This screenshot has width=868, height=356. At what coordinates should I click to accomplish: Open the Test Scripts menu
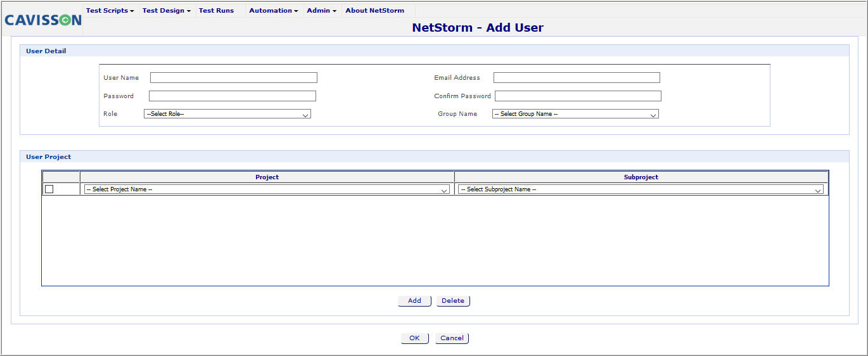click(x=110, y=11)
